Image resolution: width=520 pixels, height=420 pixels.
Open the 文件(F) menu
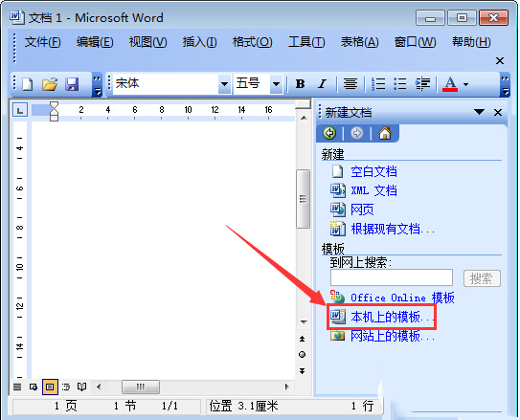42,42
